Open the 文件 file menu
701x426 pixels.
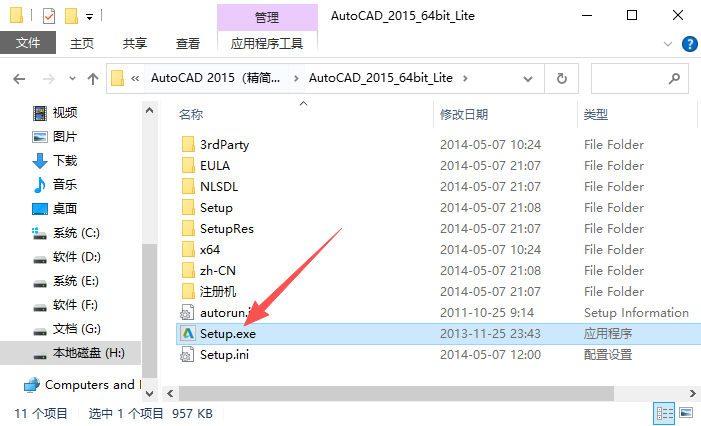coord(28,43)
